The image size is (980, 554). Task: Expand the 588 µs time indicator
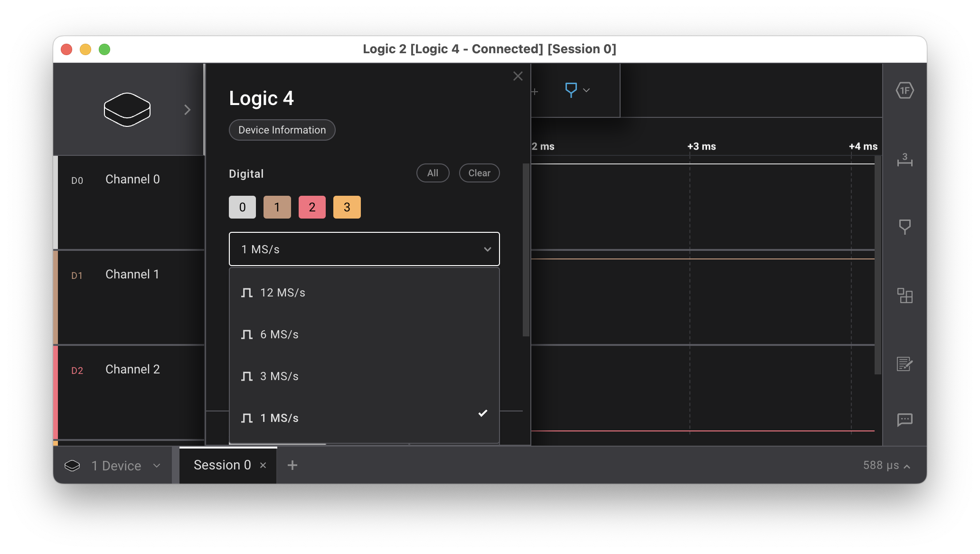(x=886, y=466)
